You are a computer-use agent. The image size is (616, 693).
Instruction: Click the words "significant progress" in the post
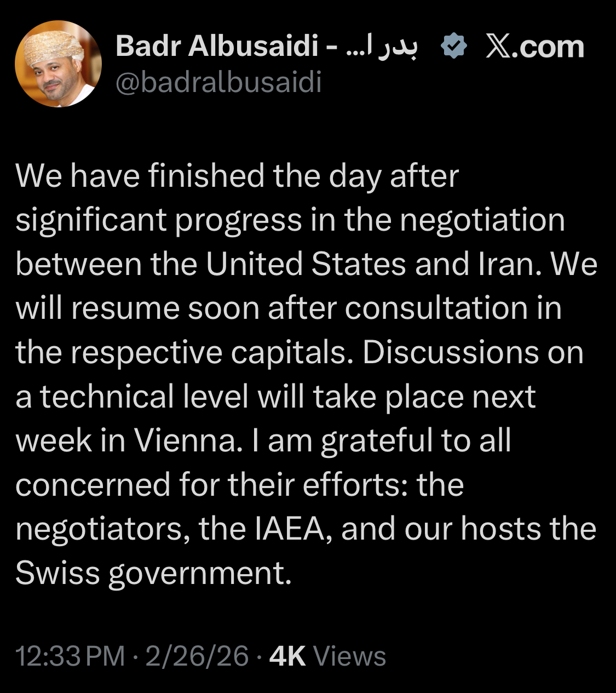tap(159, 221)
